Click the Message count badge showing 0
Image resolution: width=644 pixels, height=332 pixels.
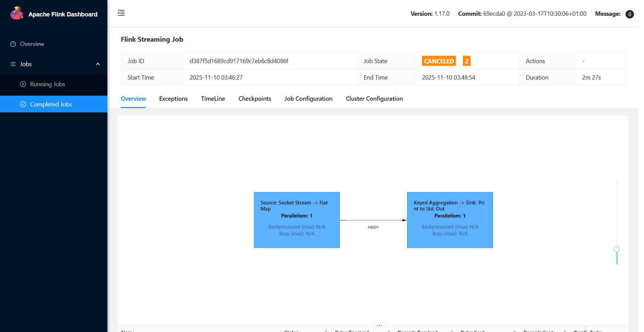[630, 14]
